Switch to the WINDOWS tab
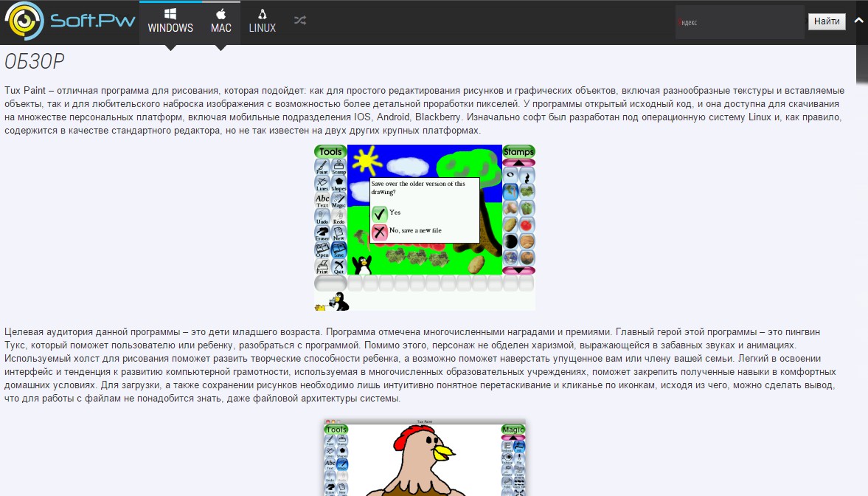 pyautogui.click(x=170, y=22)
